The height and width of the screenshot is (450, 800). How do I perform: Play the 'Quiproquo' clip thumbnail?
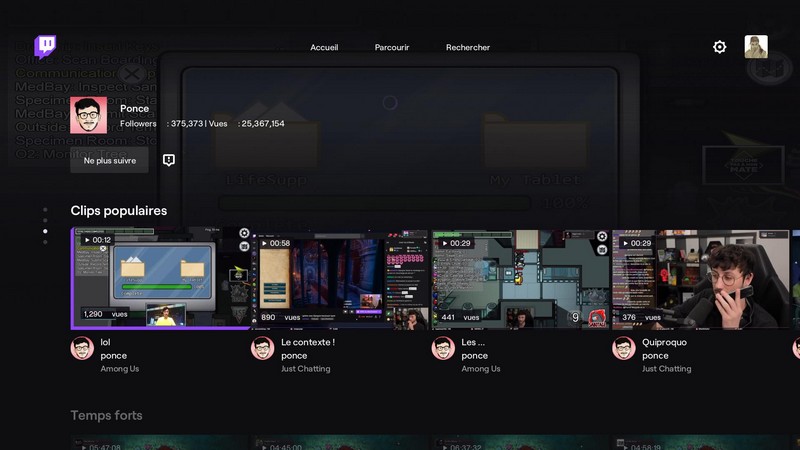click(x=700, y=278)
